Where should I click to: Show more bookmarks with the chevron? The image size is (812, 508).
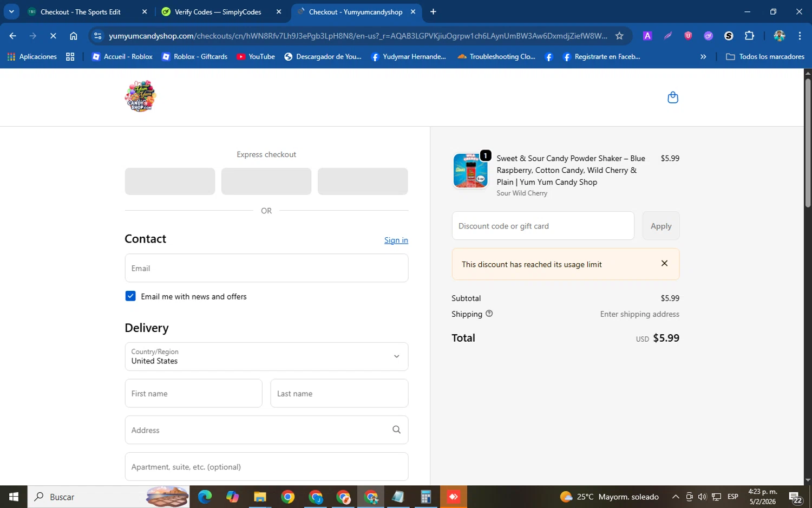[x=703, y=56]
